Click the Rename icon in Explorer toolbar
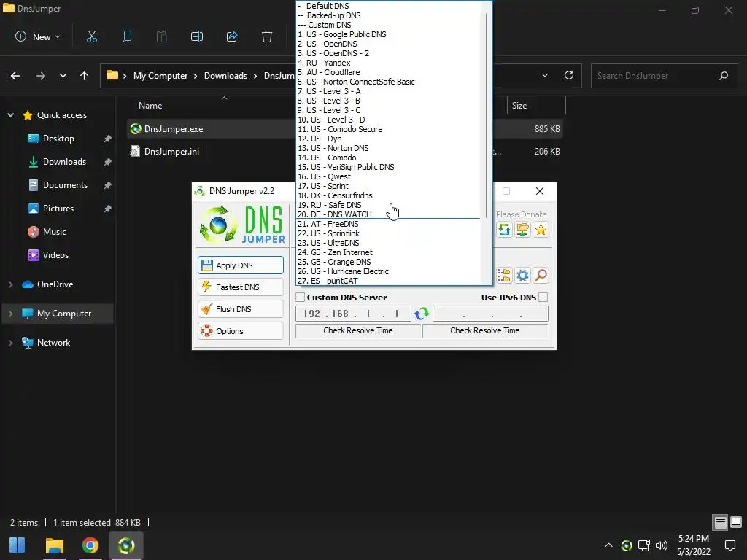 (x=197, y=36)
